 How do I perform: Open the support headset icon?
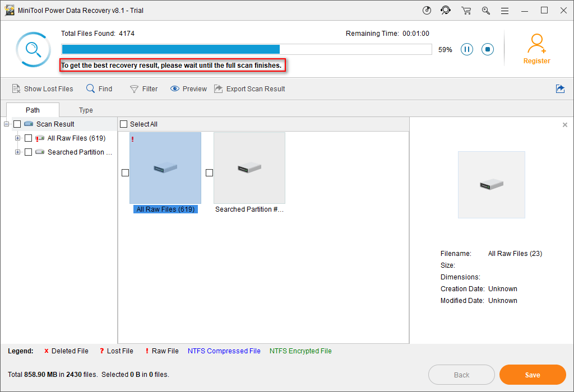[x=446, y=10]
